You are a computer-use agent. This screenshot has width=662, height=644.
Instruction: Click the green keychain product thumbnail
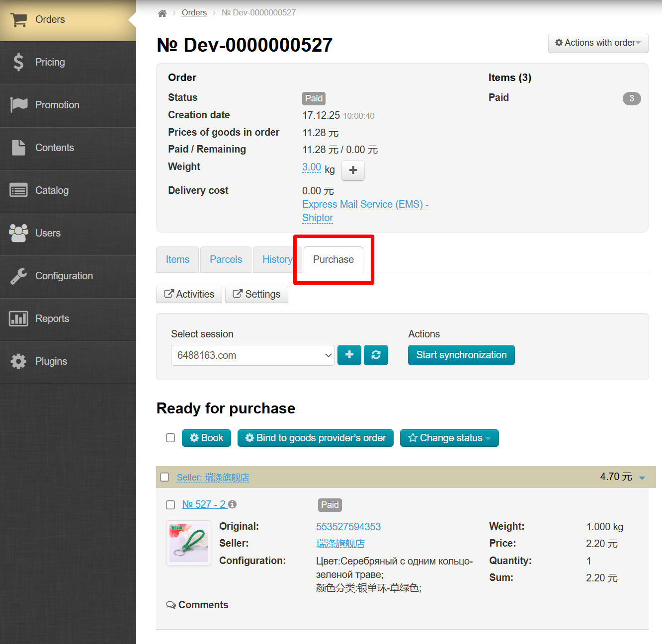(188, 543)
